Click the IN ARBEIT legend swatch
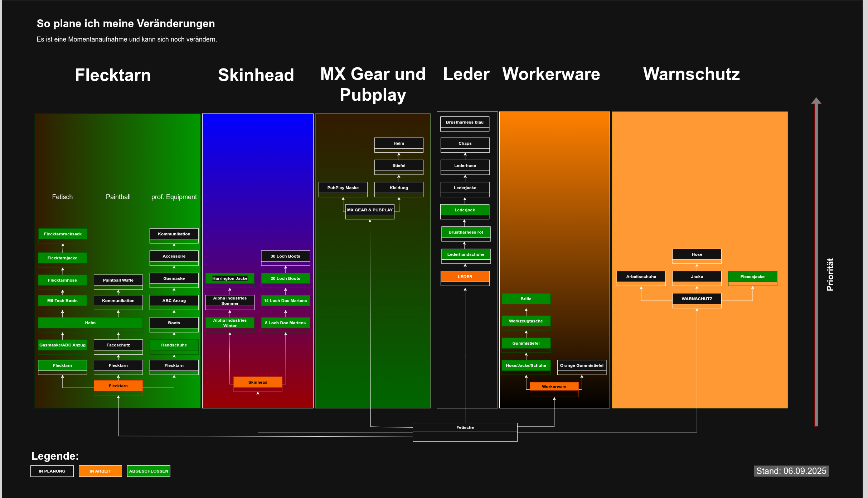Viewport: 868px width, 498px height. point(100,471)
